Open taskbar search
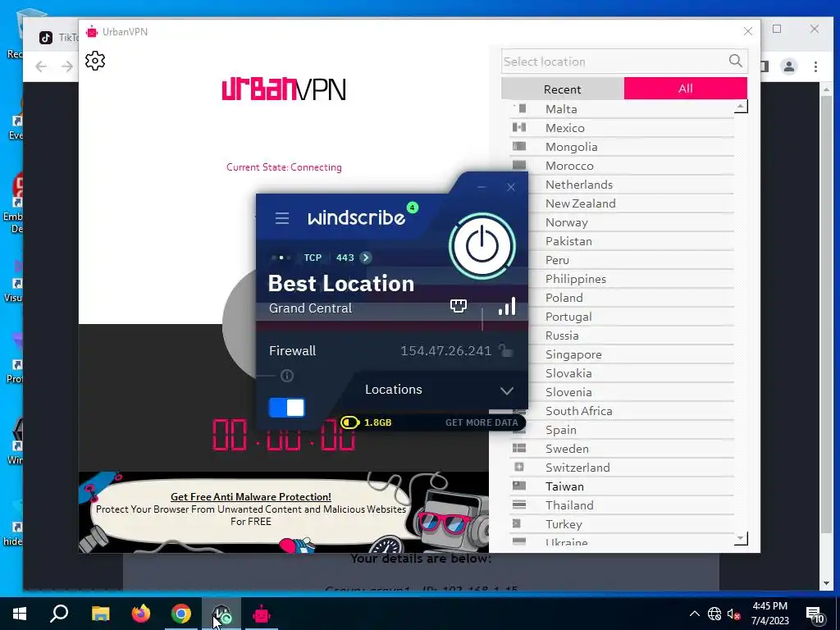This screenshot has height=630, width=840. point(59,614)
